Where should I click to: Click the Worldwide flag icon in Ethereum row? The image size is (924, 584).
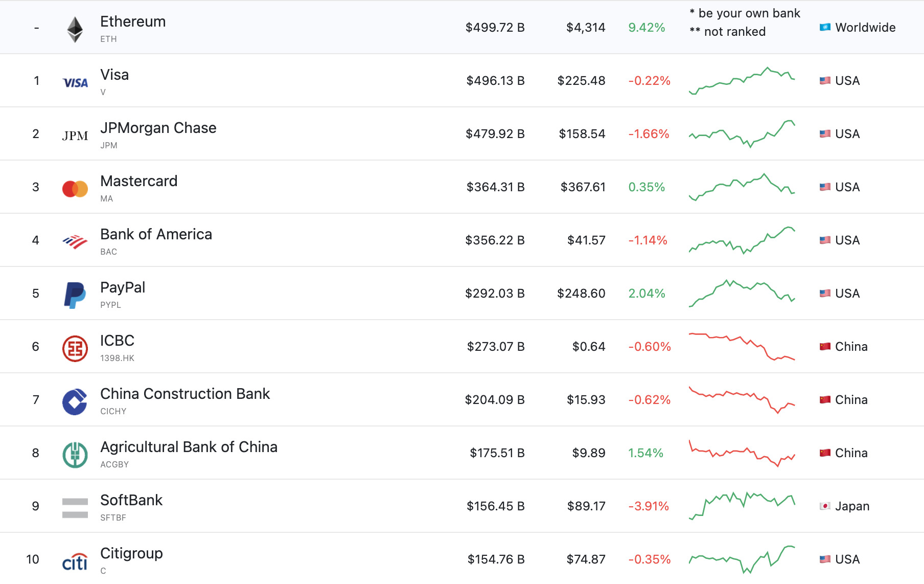[x=825, y=27]
